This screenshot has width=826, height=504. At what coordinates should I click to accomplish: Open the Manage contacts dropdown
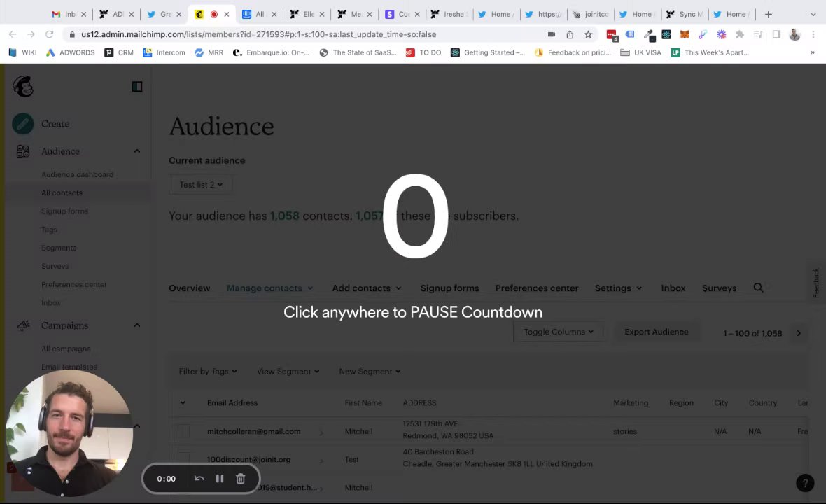coord(269,288)
